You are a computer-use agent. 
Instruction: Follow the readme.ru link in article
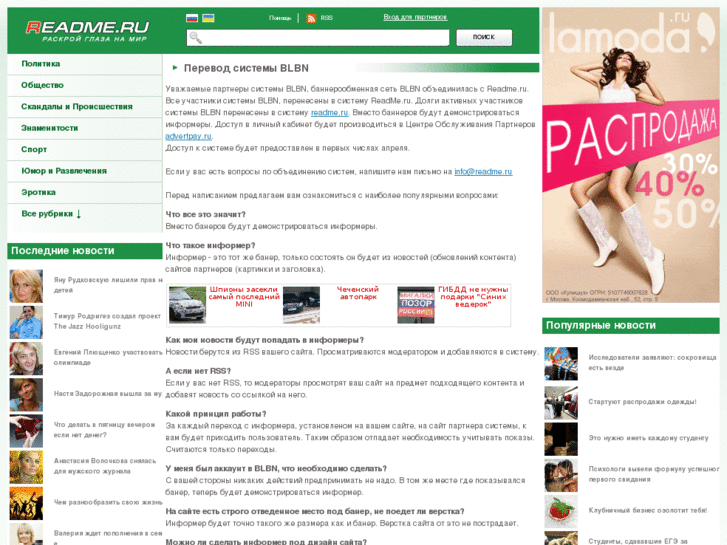(329, 113)
